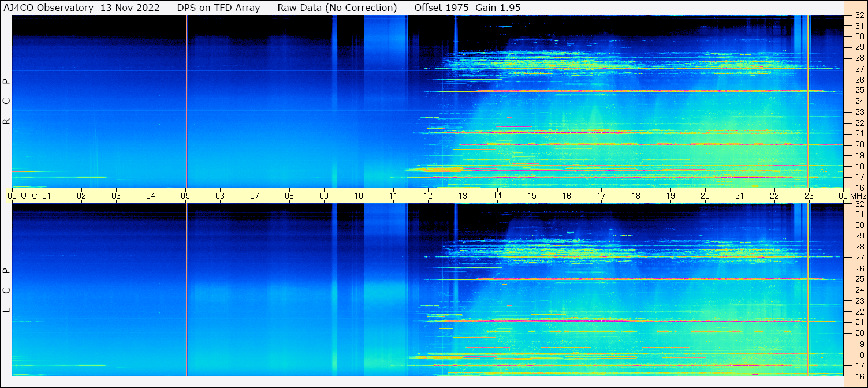Click the AJ4CO Observatory title text
The image size is (868, 388).
coord(49,7)
